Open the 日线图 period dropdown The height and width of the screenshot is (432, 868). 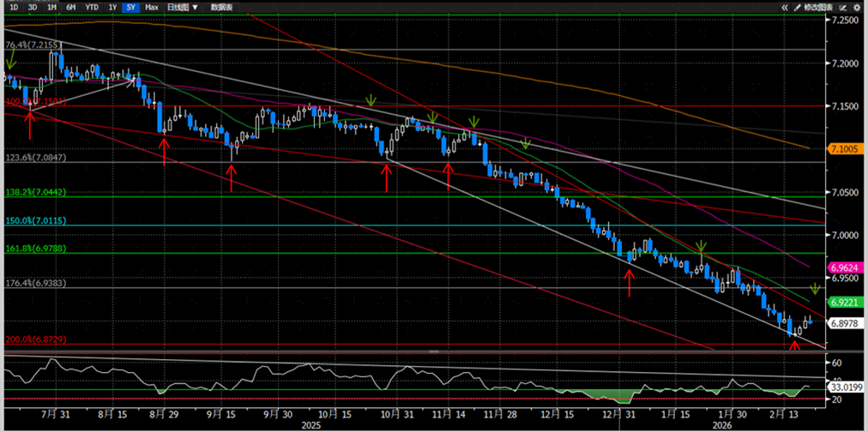[183, 7]
